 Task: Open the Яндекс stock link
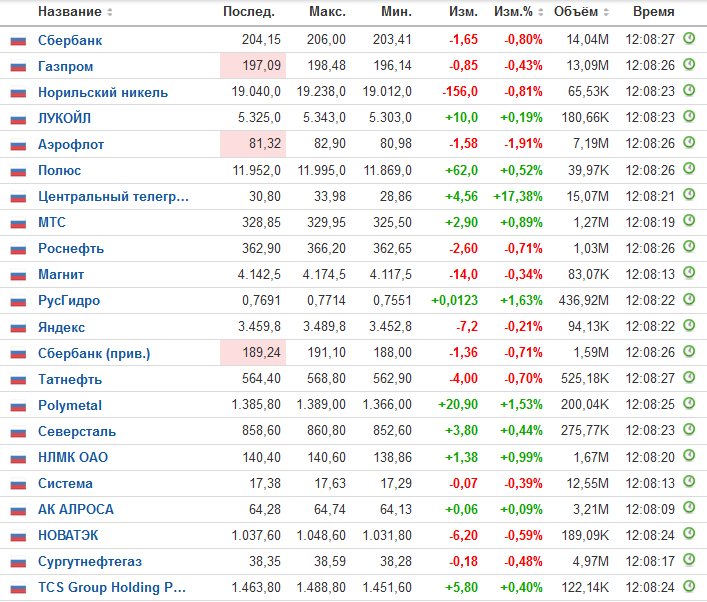click(61, 327)
